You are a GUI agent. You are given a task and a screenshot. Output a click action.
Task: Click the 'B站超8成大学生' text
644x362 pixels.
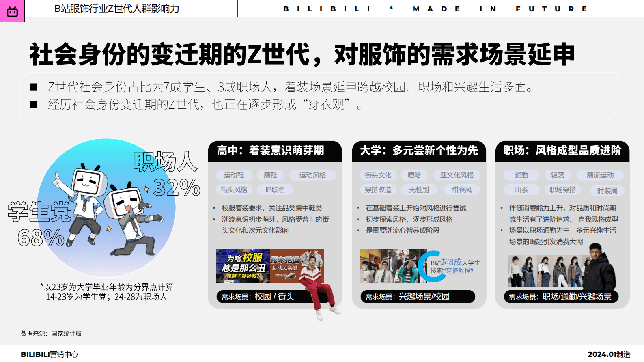455,262
